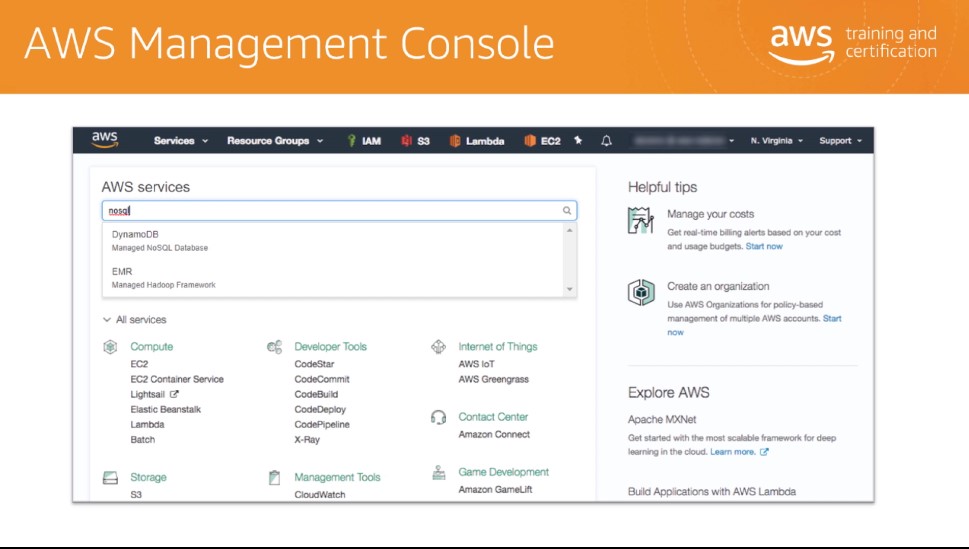This screenshot has width=969, height=549.
Task: Click the search magnifier icon
Action: click(x=567, y=210)
